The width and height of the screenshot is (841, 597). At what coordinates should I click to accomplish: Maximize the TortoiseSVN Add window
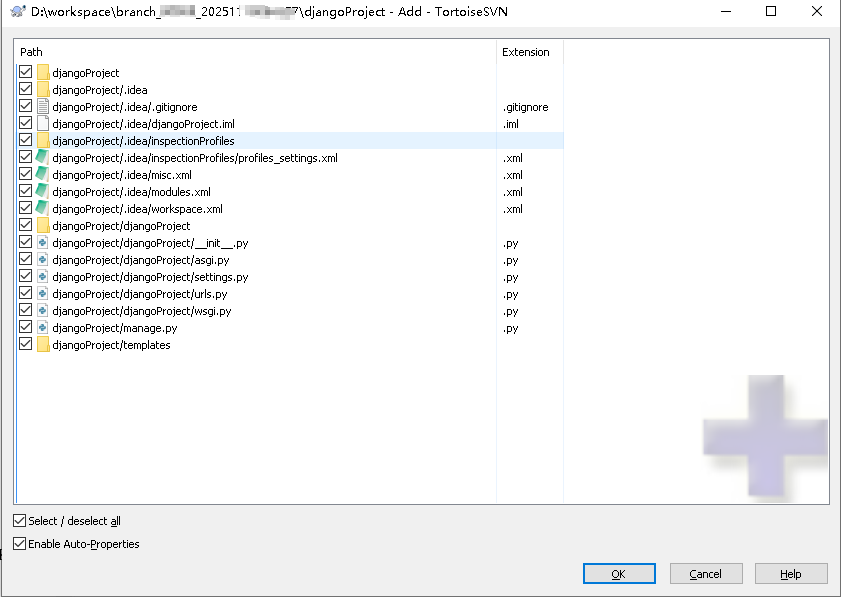[x=771, y=11]
